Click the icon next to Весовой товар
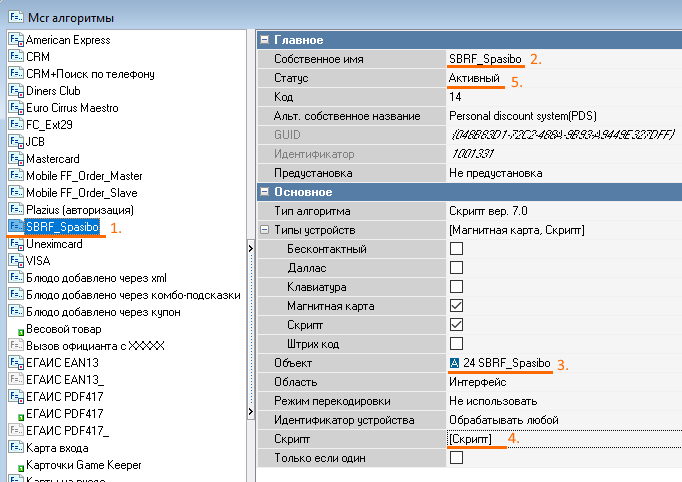682x482 pixels. point(18,329)
